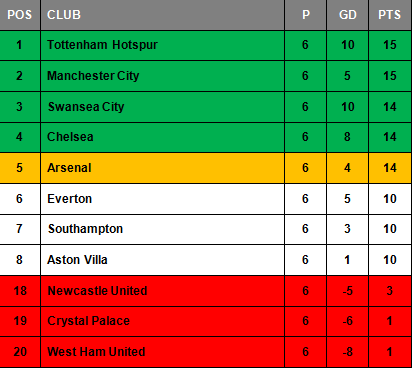415x372 pixels.
Task: Click Crystal Palace club name
Action: pyautogui.click(x=89, y=321)
